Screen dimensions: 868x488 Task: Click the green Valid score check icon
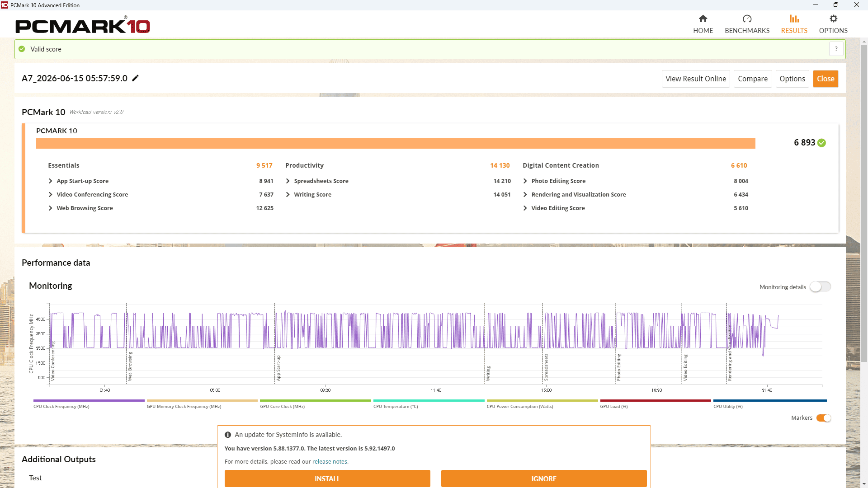point(22,49)
